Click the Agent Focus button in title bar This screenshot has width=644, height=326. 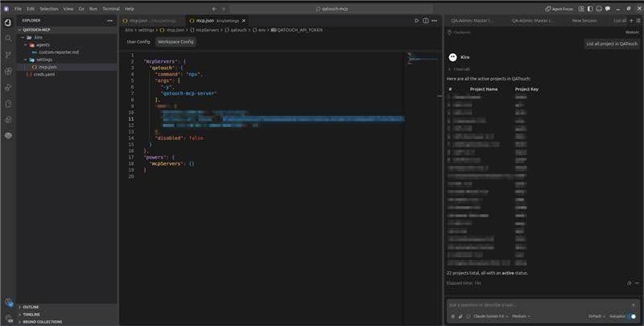click(559, 9)
